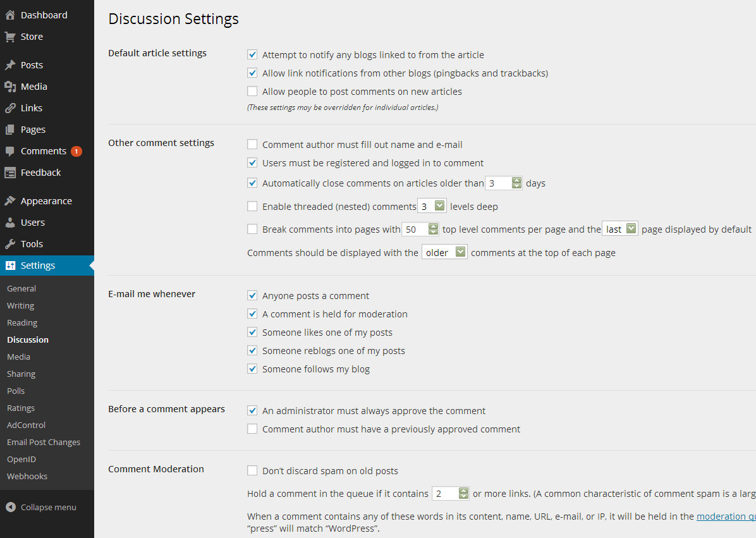
Task: Go to the Writing settings submenu
Action: (20, 306)
